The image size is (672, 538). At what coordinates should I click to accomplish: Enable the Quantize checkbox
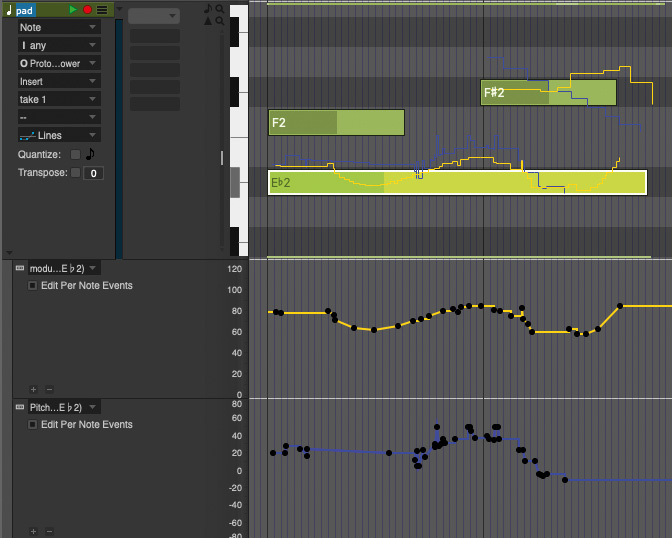pyautogui.click(x=75, y=155)
